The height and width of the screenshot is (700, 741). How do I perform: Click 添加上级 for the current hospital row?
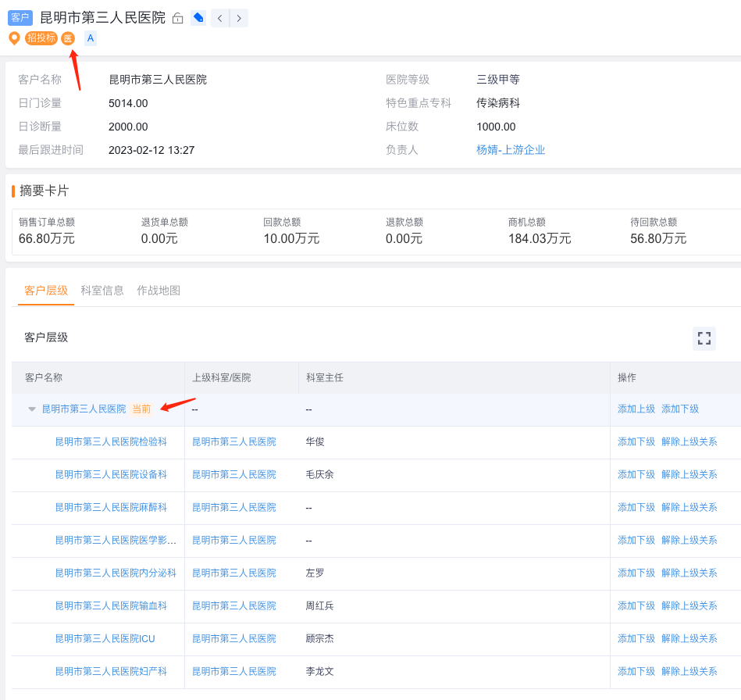636,409
